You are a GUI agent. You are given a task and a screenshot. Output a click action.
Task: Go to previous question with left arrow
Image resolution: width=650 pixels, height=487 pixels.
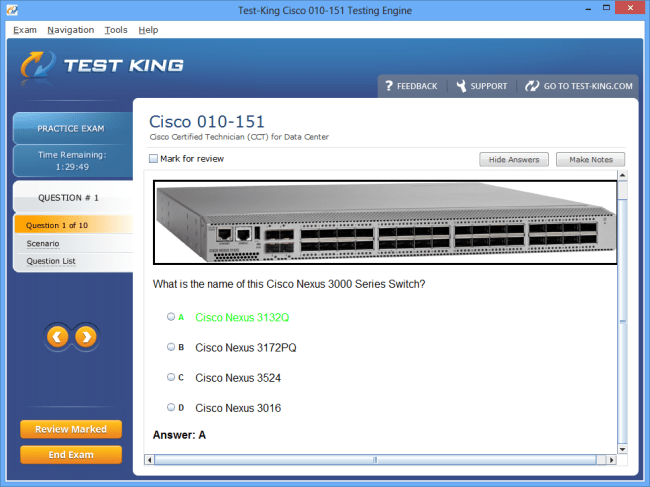pyautogui.click(x=58, y=337)
